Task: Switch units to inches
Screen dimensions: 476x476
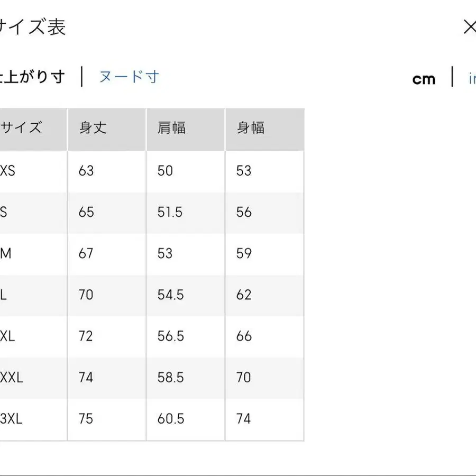Action: pyautogui.click(x=472, y=78)
